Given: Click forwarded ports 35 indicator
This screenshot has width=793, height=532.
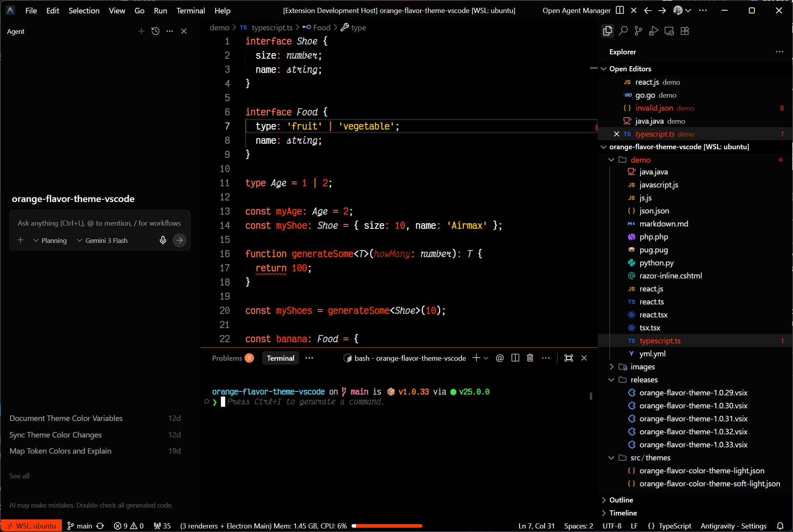Looking at the screenshot, I should [x=162, y=526].
